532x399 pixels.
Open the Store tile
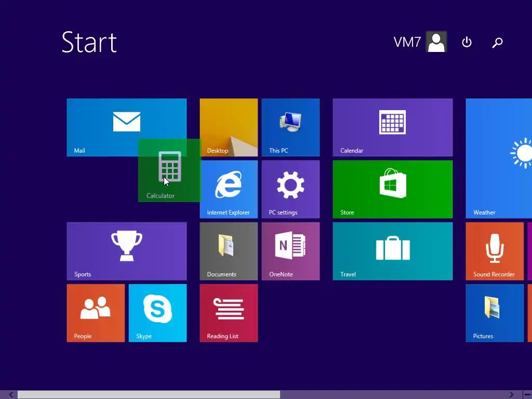click(x=393, y=189)
